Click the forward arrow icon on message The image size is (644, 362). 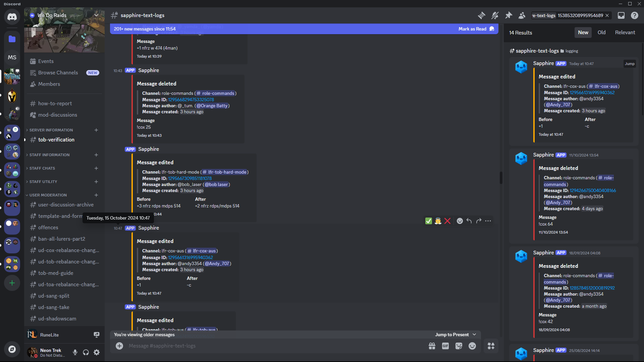[479, 221]
